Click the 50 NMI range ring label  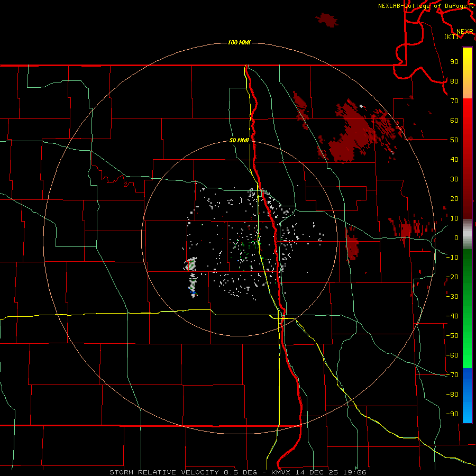click(239, 140)
